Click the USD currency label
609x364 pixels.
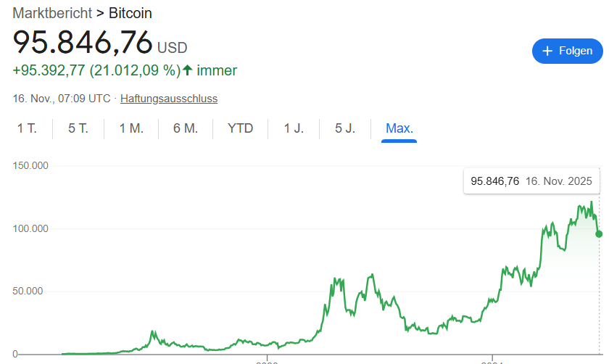coord(172,48)
